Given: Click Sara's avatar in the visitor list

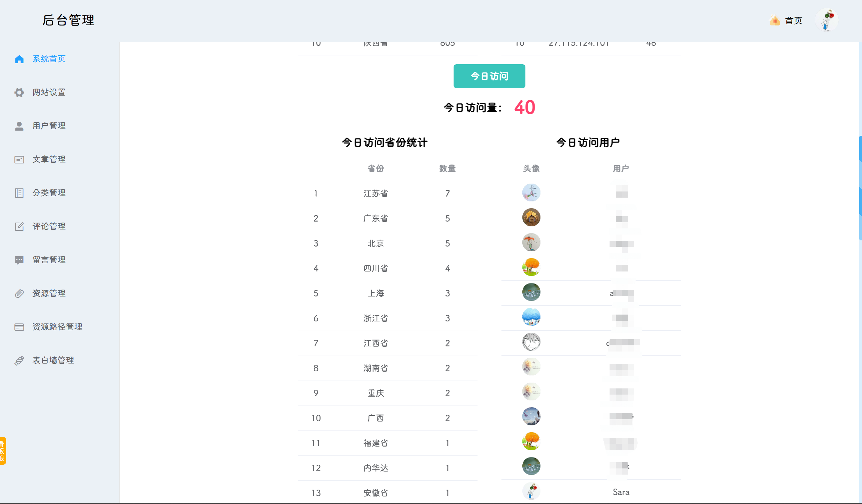Looking at the screenshot, I should tap(531, 491).
